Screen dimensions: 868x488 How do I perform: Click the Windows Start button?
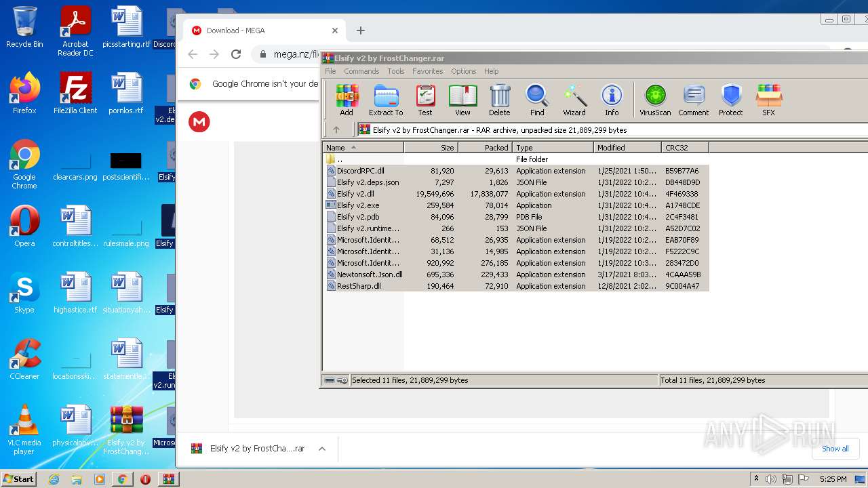18,479
